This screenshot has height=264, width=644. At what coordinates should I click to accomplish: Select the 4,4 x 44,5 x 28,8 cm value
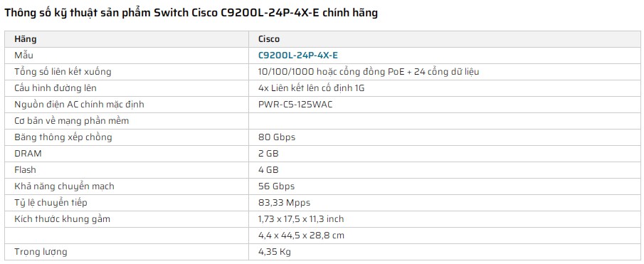(302, 236)
